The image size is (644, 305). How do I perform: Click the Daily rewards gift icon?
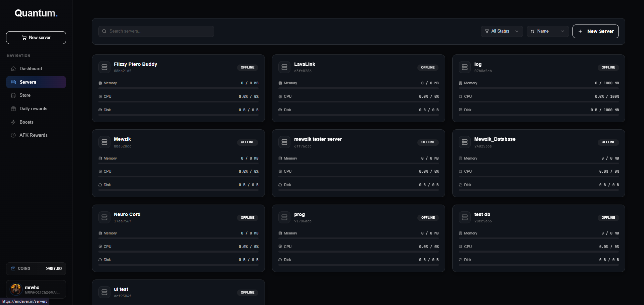click(13, 108)
